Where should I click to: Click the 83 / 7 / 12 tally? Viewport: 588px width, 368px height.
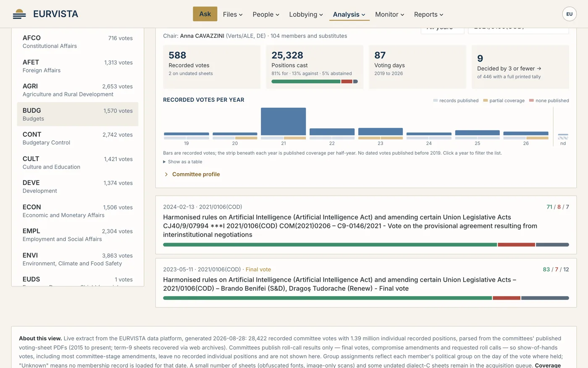point(556,270)
